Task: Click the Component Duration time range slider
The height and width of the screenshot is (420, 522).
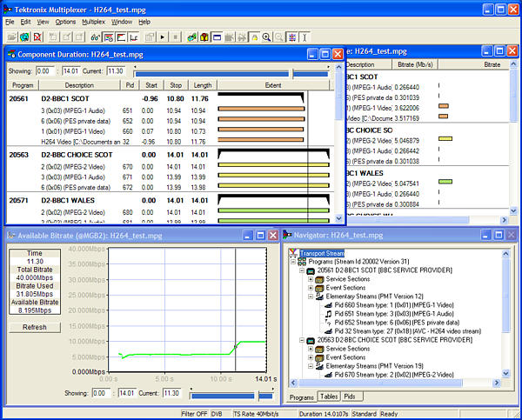Action: (231, 74)
